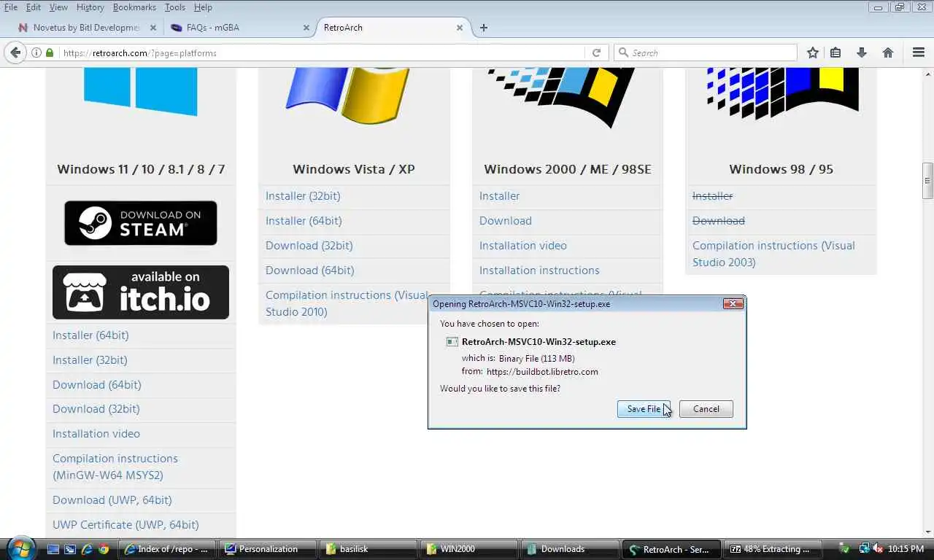Click the volume muted tray icon
The width and height of the screenshot is (934, 560).
tap(879, 548)
